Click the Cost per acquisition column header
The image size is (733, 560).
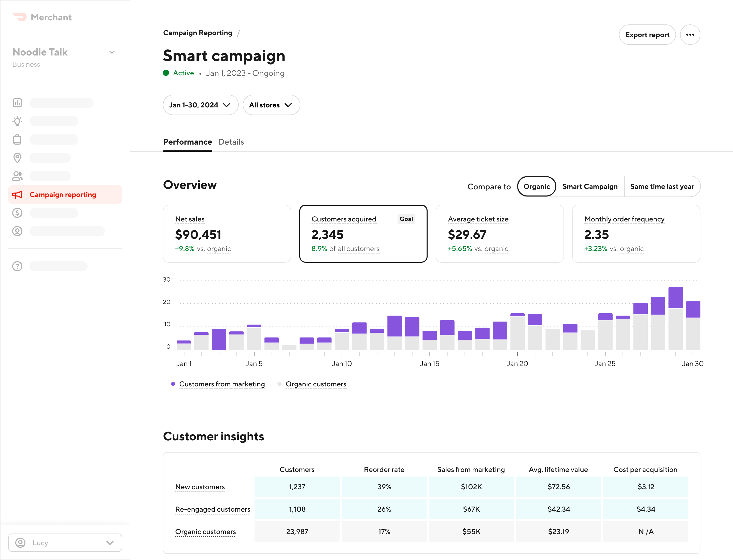click(x=645, y=469)
